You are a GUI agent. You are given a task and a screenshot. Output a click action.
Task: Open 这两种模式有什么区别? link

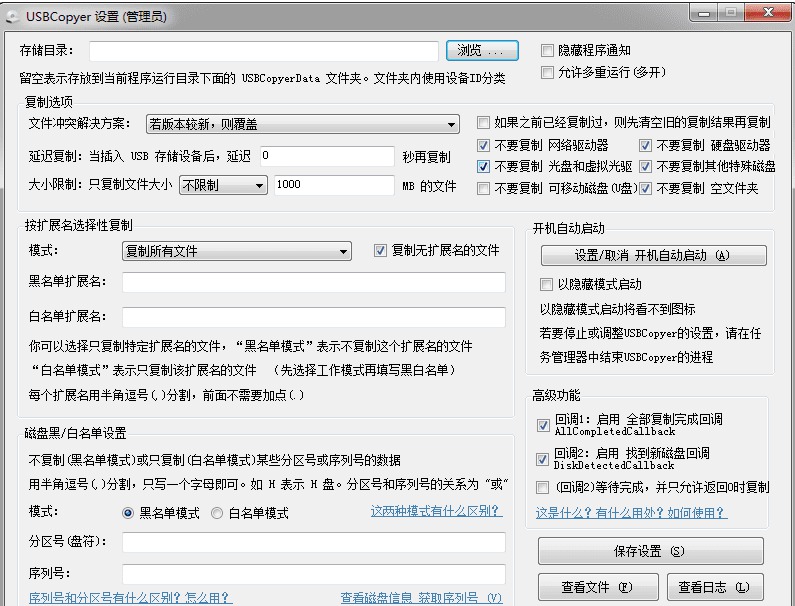click(437, 511)
